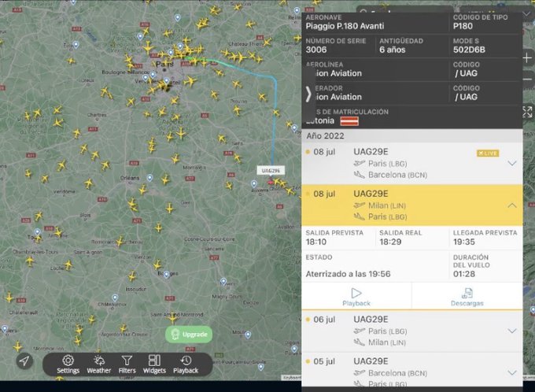
Task: Collapse the side panel with arrow handle
Action: click(308, 94)
